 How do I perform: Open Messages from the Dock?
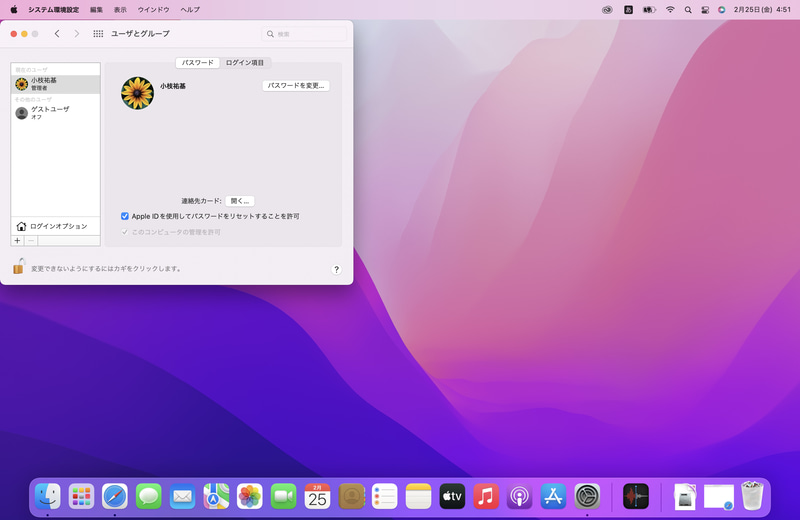[x=148, y=496]
